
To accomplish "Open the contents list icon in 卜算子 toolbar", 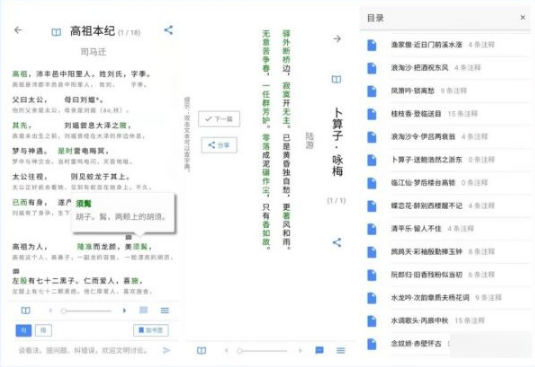I will [x=341, y=350].
